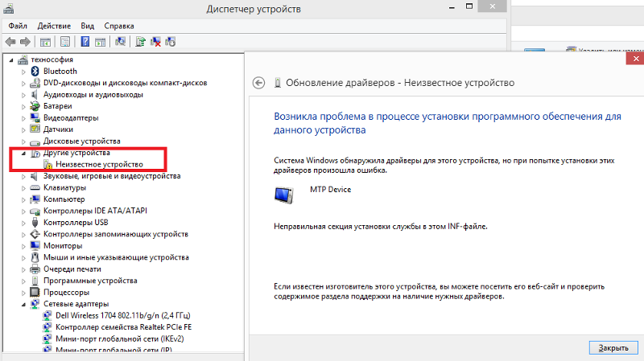Image resolution: width=644 pixels, height=361 pixels.
Task: Collapse the Другие устройства node
Action: tap(23, 154)
